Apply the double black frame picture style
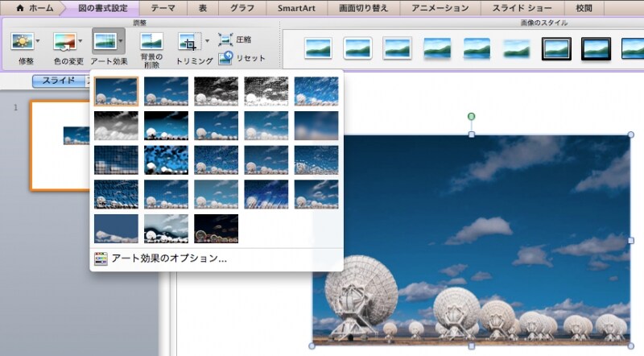644x356 pixels. pos(556,48)
